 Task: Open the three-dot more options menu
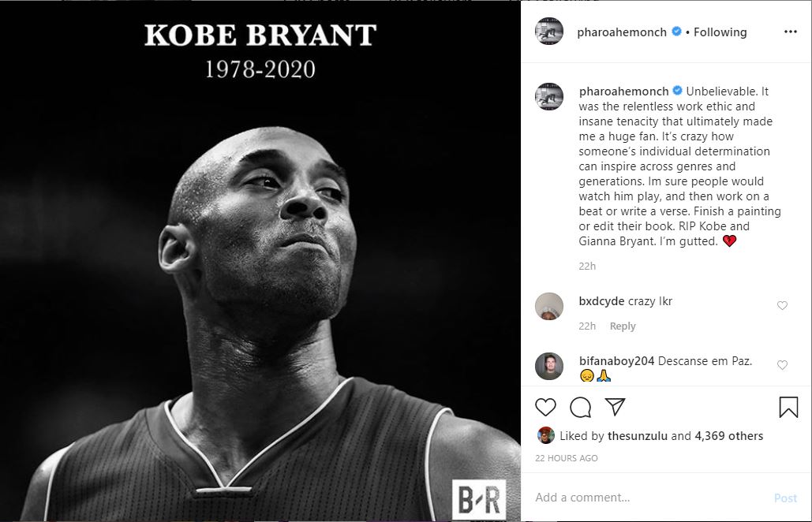pos(790,32)
